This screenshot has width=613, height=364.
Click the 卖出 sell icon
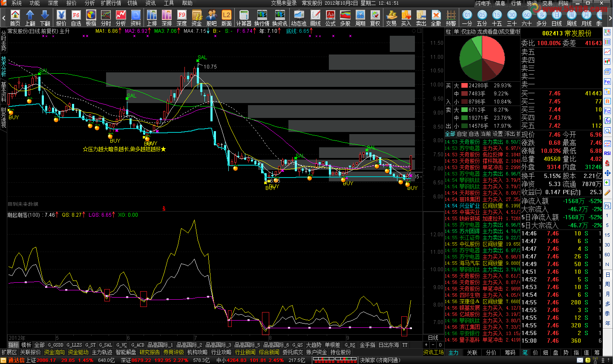click(421, 18)
